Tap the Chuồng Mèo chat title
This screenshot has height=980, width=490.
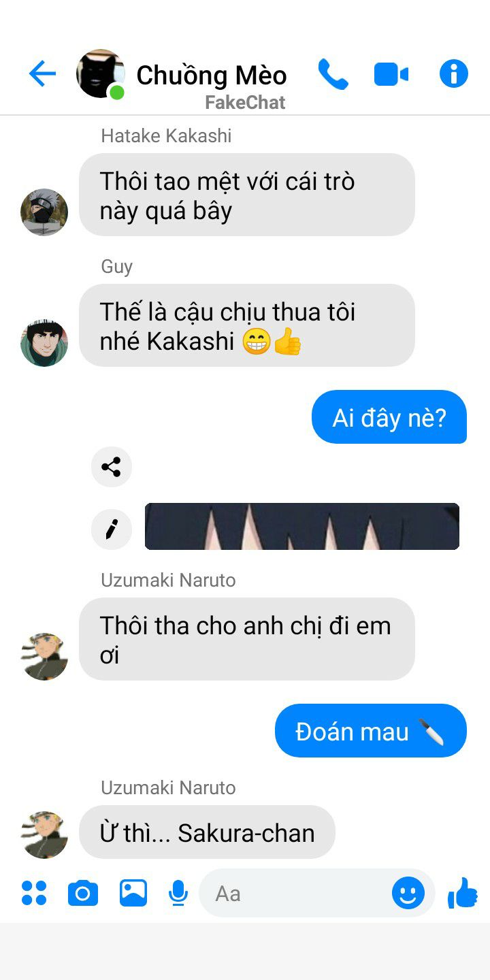pyautogui.click(x=212, y=75)
